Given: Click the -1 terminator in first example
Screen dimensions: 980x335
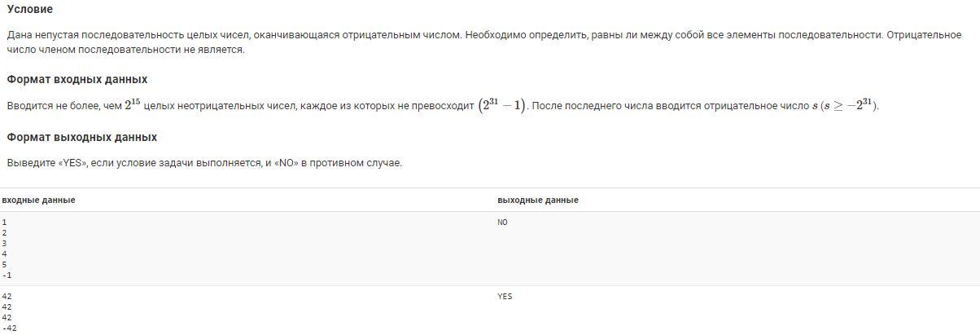Looking at the screenshot, I should pyautogui.click(x=7, y=275).
